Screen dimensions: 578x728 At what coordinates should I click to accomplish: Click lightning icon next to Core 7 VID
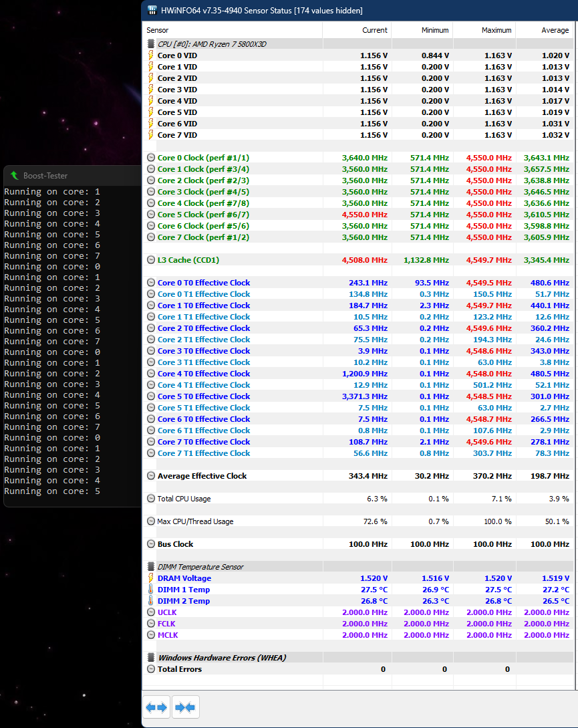(x=151, y=135)
